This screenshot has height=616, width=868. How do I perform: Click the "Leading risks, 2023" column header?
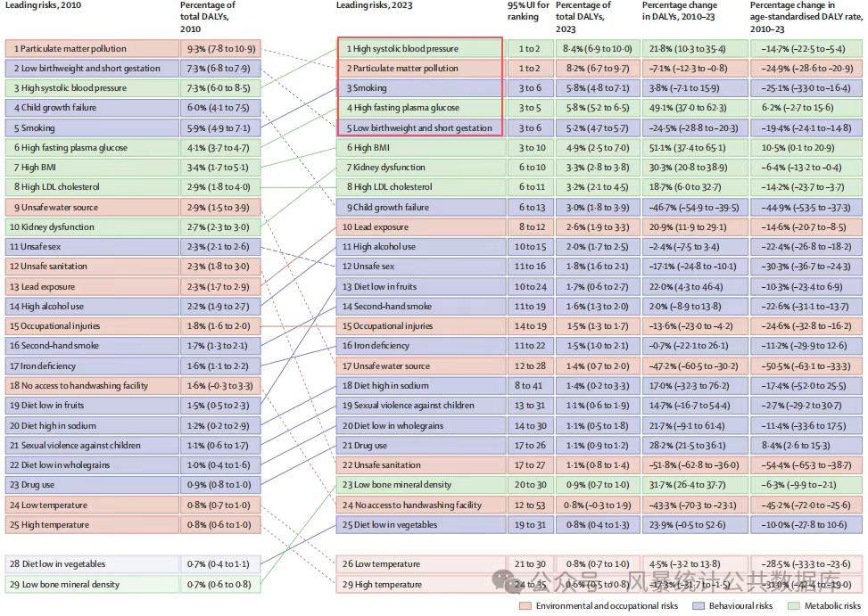pyautogui.click(x=374, y=6)
